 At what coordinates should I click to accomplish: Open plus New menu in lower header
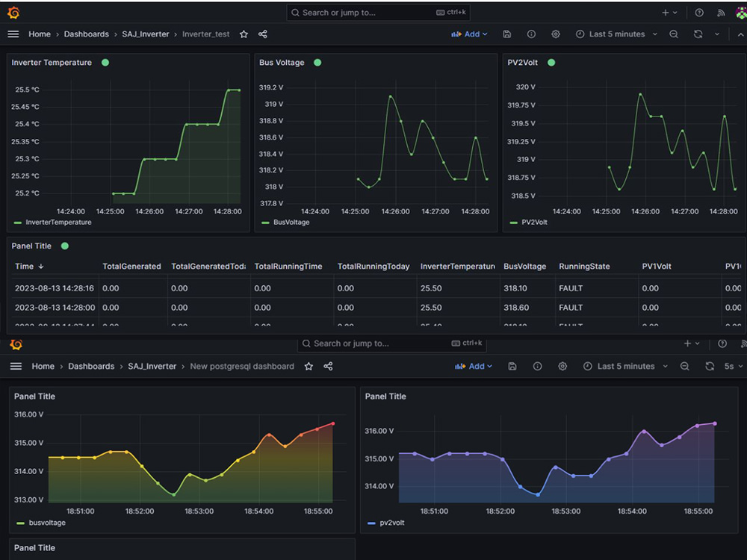692,343
